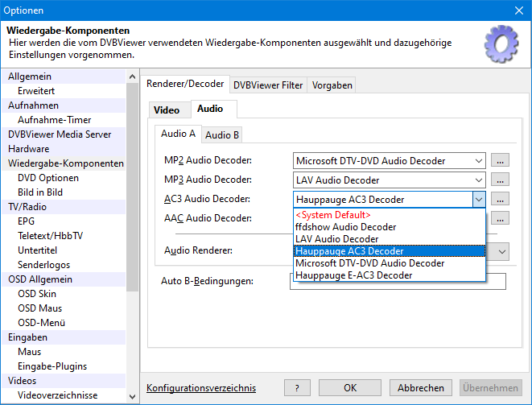The height and width of the screenshot is (405, 532).
Task: Select ffdshow Audio Decoder in the dropdown list
Action: (345, 227)
